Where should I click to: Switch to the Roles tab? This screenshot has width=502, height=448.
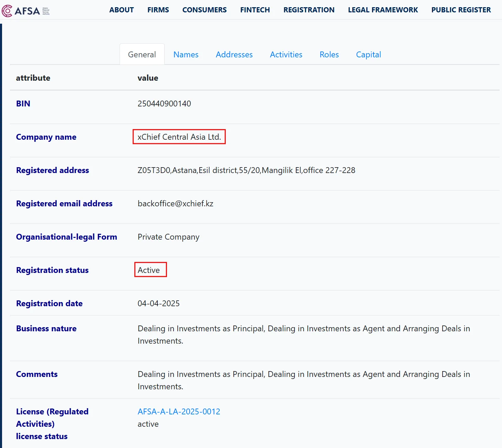pos(329,55)
